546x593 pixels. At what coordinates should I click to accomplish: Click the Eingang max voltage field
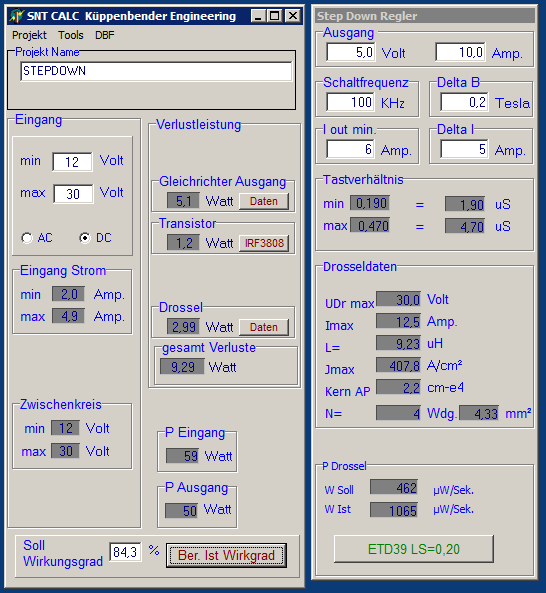[x=73, y=194]
